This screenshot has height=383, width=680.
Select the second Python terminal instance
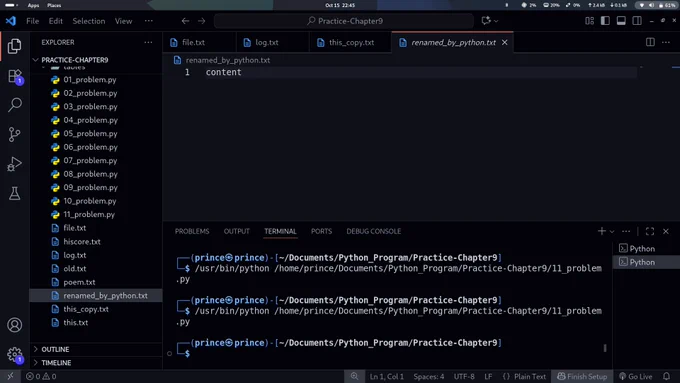coord(646,262)
